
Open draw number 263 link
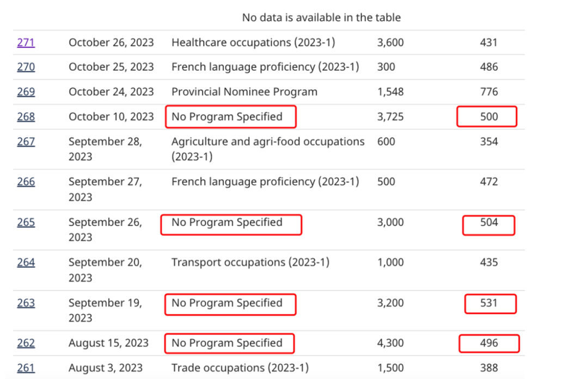click(x=26, y=302)
